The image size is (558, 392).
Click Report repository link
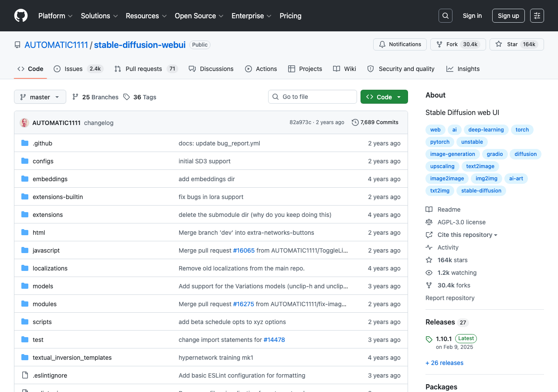[x=450, y=298]
